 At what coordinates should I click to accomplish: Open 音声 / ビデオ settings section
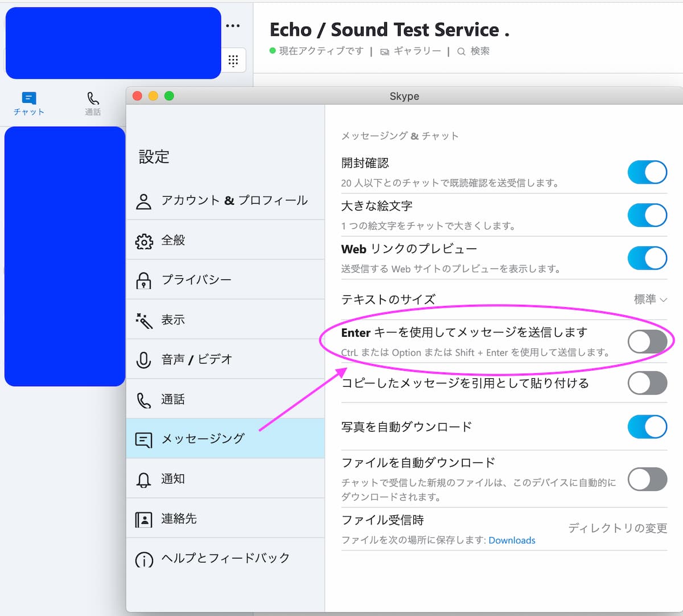pos(225,359)
